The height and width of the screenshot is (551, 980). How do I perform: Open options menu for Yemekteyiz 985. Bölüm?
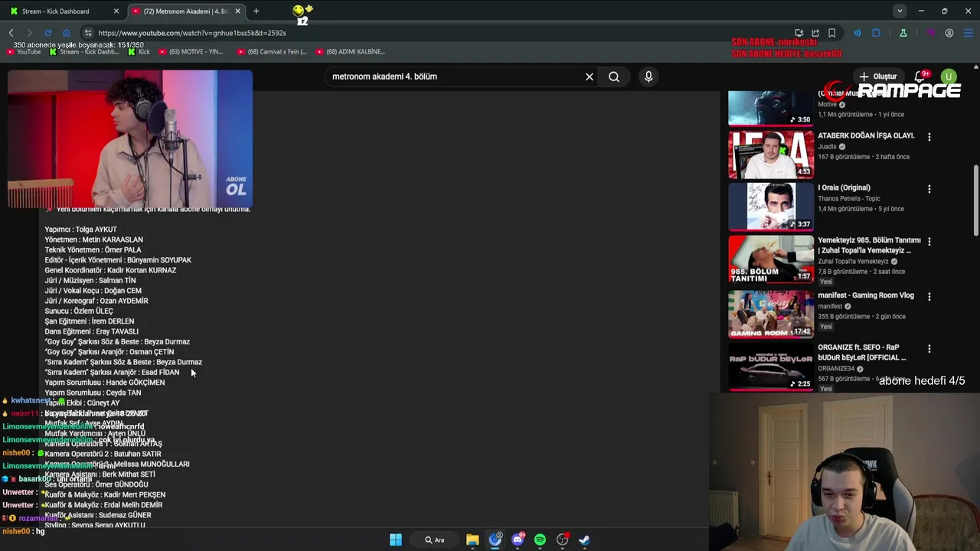tap(929, 241)
